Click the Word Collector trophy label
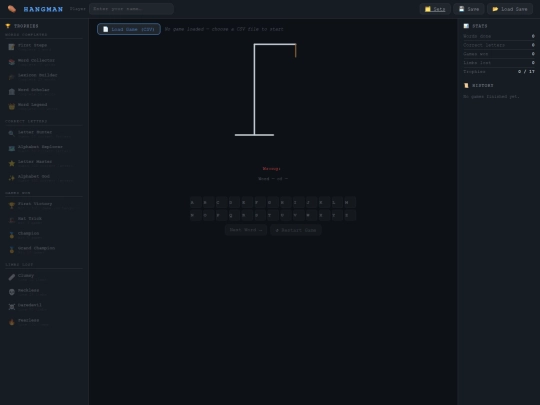540x405 pixels. coord(36,60)
